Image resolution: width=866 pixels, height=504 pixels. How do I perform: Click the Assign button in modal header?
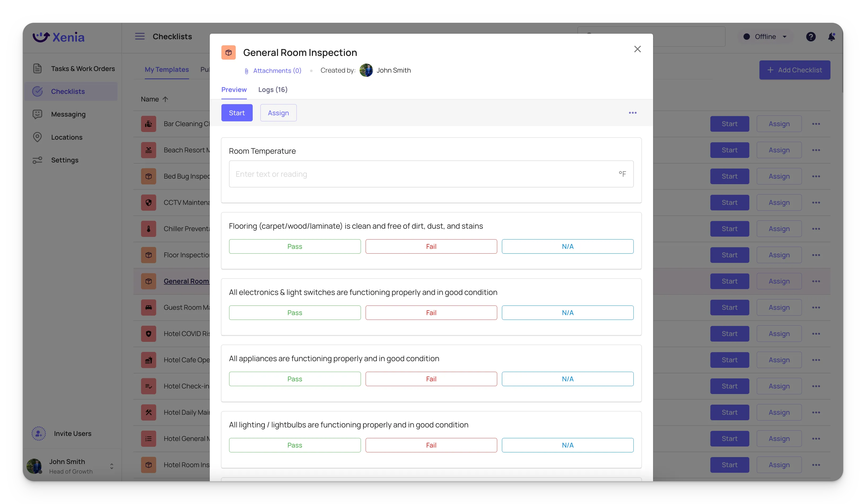(278, 113)
